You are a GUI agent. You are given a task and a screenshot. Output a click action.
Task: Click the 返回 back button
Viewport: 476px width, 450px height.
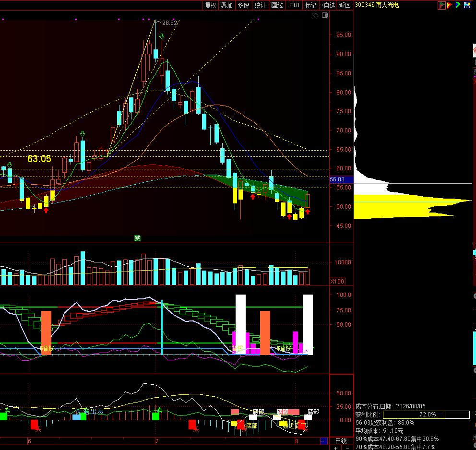pyautogui.click(x=345, y=5)
